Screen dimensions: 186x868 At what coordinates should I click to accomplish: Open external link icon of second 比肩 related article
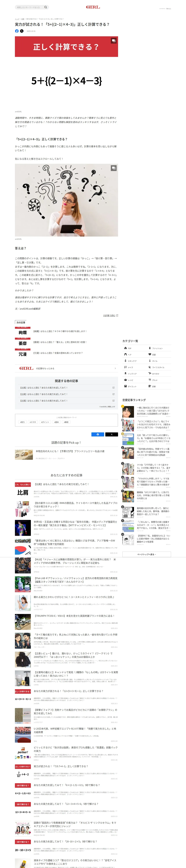tap(113, 394)
